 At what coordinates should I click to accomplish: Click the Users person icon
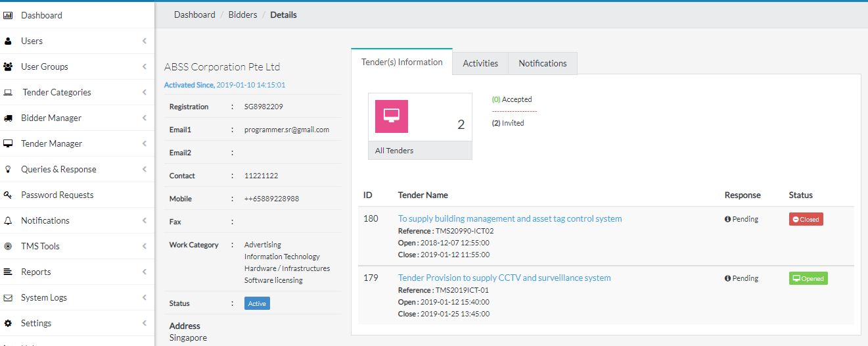click(8, 41)
